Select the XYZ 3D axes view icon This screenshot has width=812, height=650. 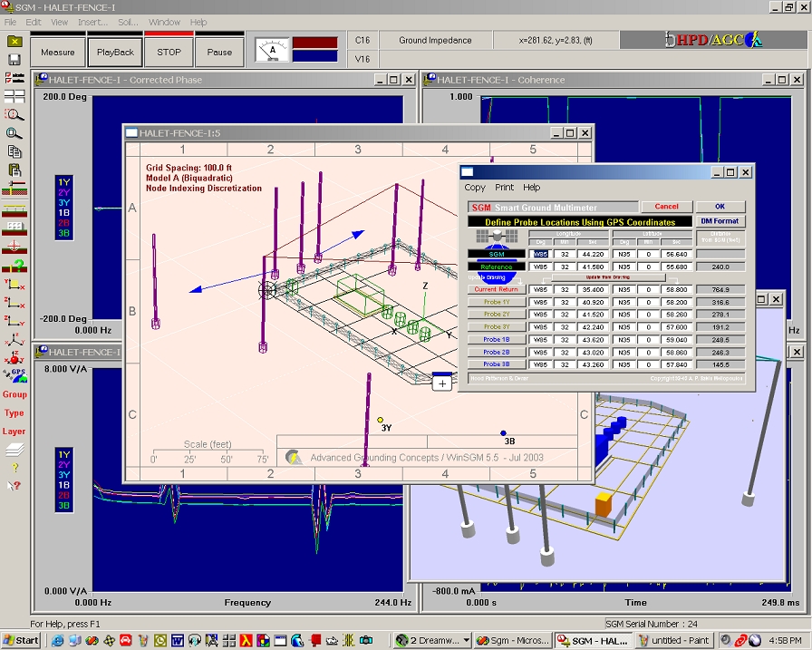tap(14, 339)
